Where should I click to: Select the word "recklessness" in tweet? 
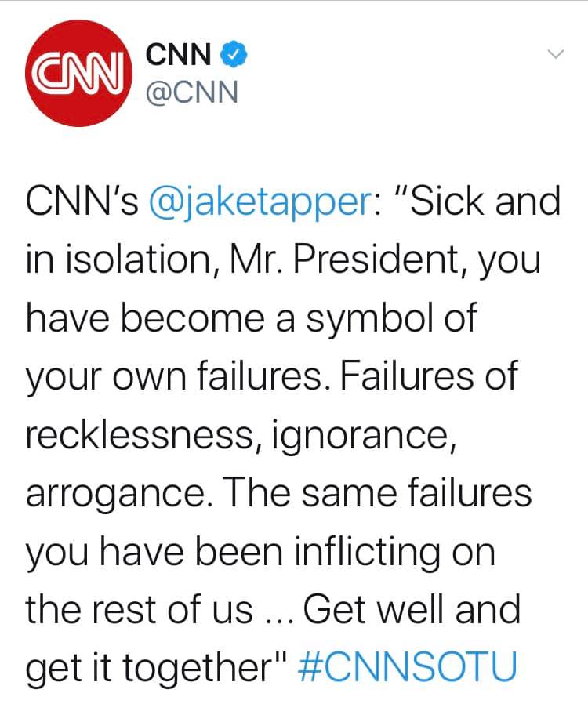click(140, 434)
